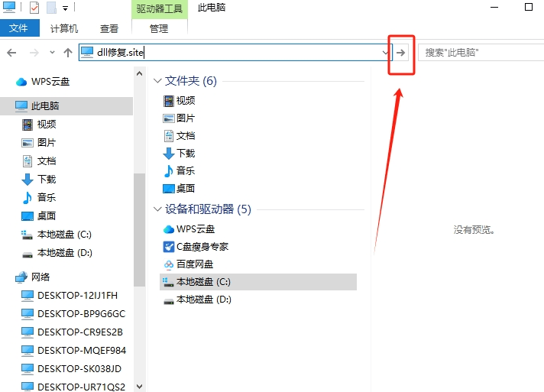Click the Forward navigation arrow
Viewport: 544px width, 392px height.
click(34, 53)
